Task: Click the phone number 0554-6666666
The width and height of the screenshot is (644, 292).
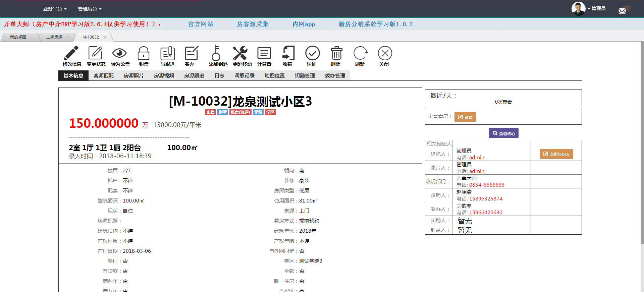Action: (x=487, y=185)
